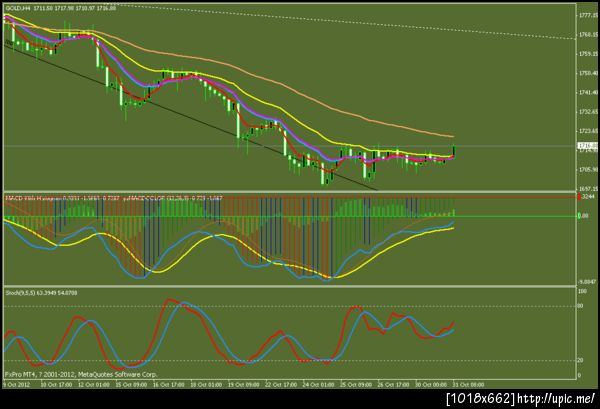Click the 9 Oct 2012 date label
Screen dimensions: 600x409
[16, 385]
